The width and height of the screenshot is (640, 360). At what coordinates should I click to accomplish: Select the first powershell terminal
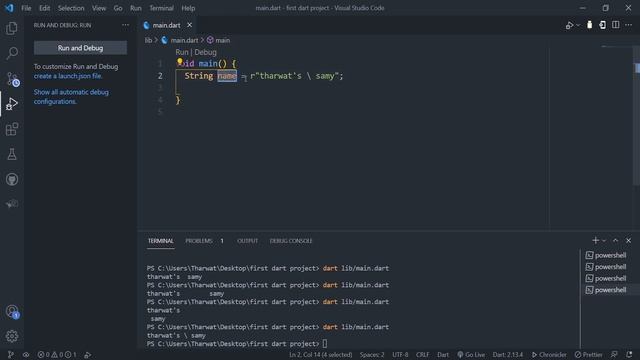tap(606, 255)
